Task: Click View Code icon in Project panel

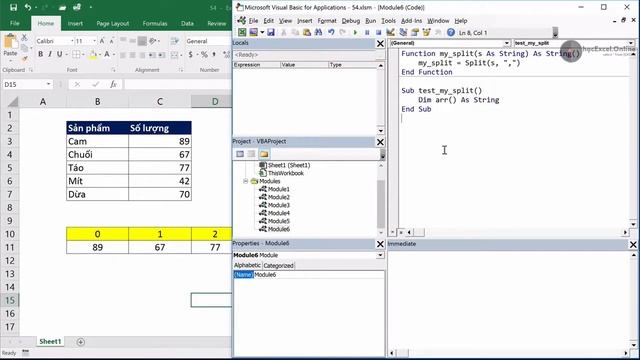Action: pos(240,154)
